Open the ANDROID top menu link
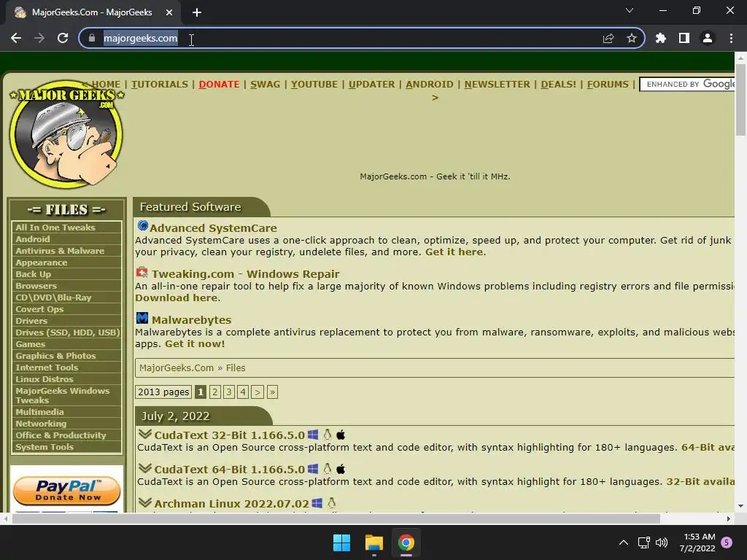 (x=430, y=85)
